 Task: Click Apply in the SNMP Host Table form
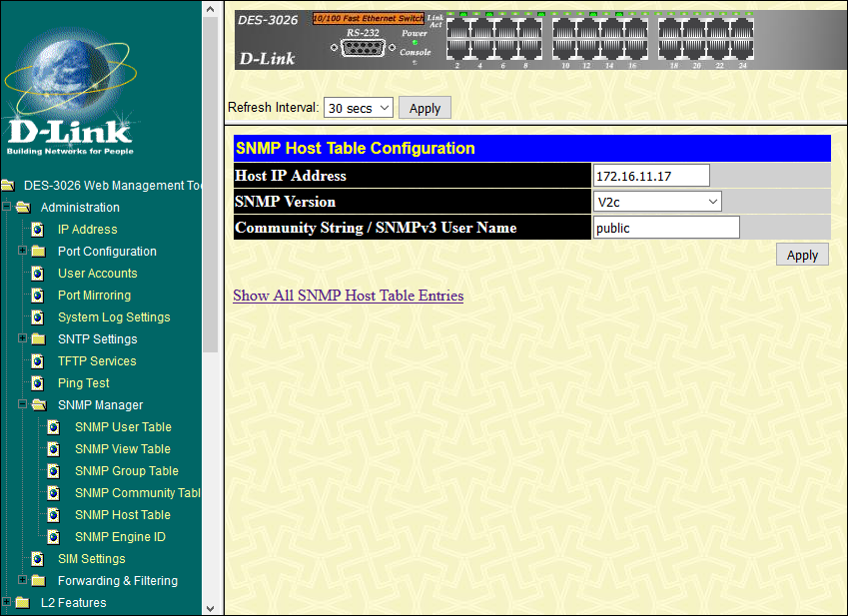801,254
